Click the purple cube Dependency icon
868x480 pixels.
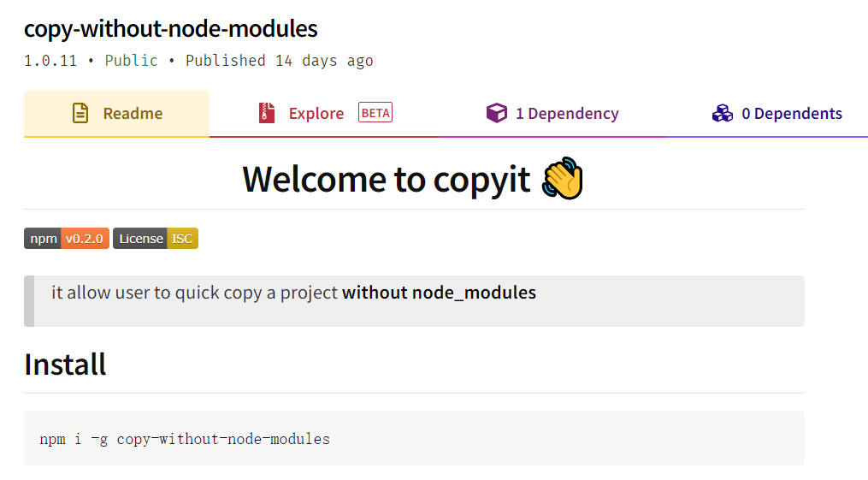496,114
